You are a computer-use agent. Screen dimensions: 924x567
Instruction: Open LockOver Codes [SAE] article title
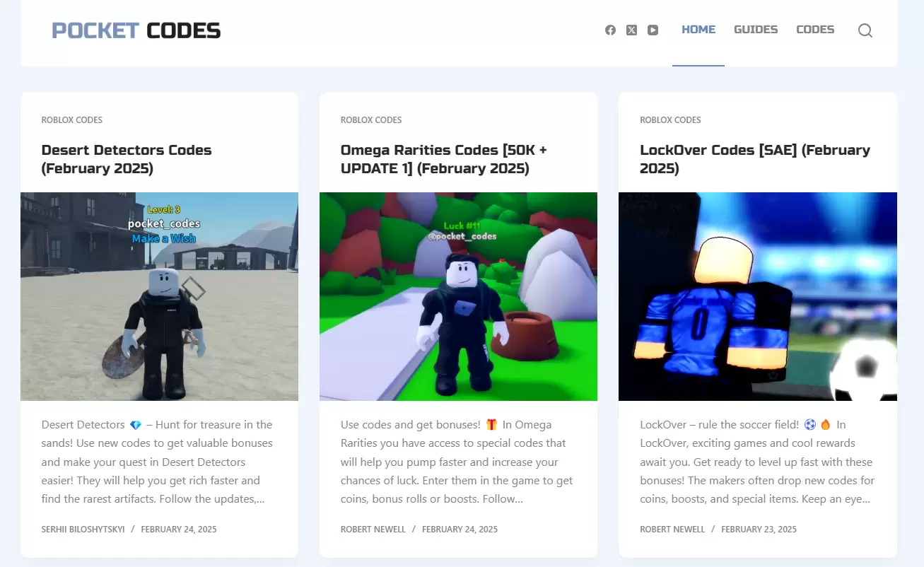coord(755,159)
